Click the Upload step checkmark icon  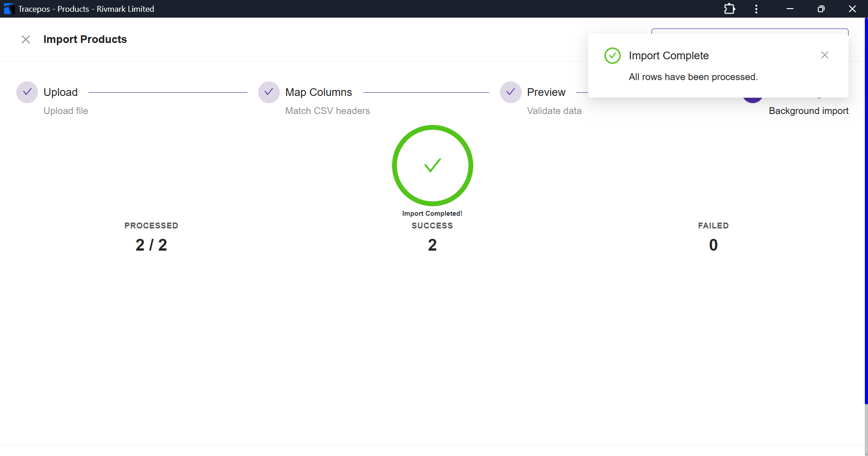point(27,92)
